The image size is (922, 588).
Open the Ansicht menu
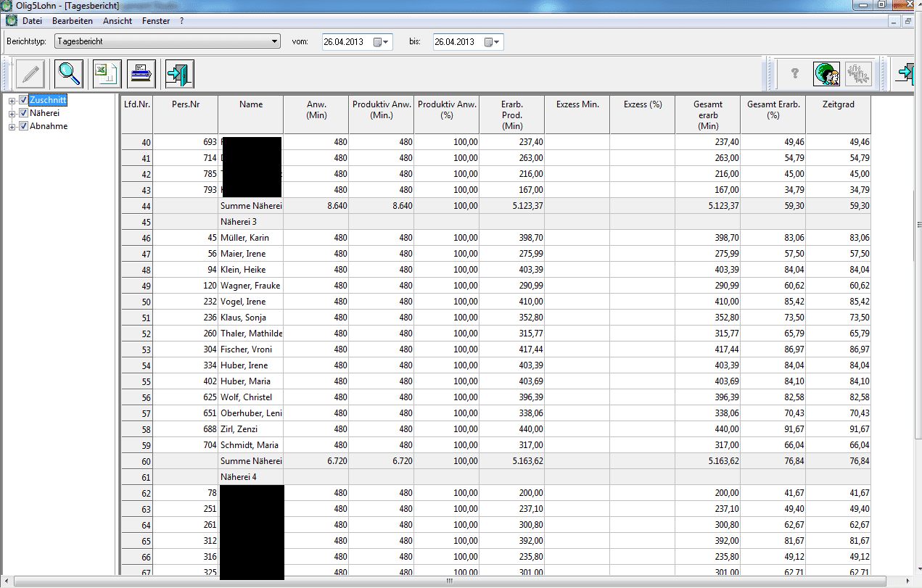click(118, 21)
